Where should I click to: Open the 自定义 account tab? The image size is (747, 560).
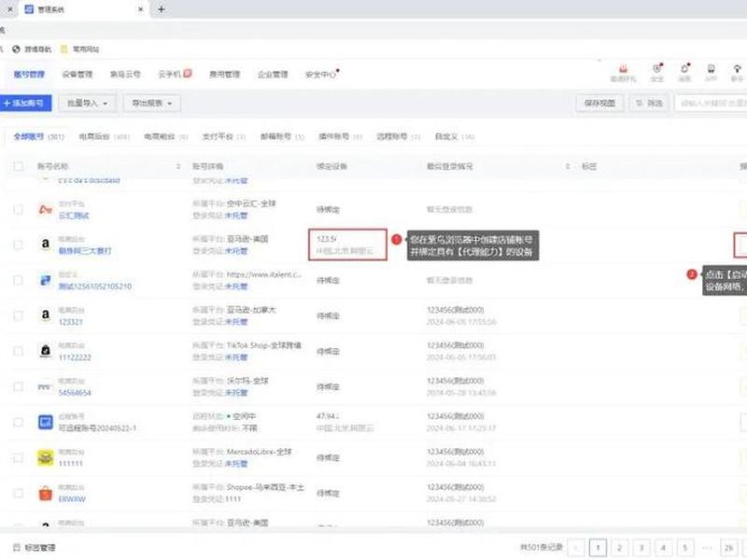[455, 136]
